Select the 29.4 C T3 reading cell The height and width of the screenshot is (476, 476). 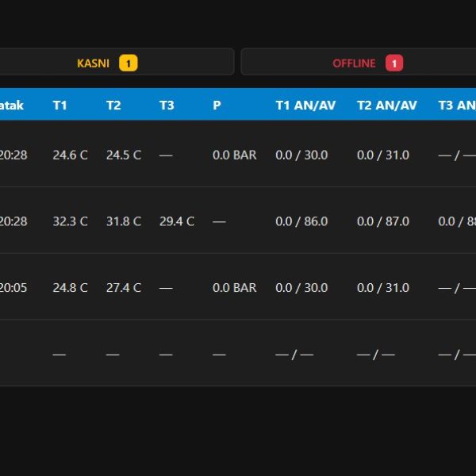(x=177, y=221)
